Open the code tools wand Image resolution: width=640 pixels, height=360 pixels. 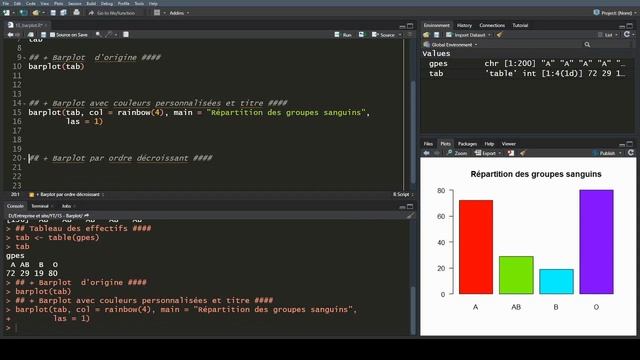click(x=108, y=35)
